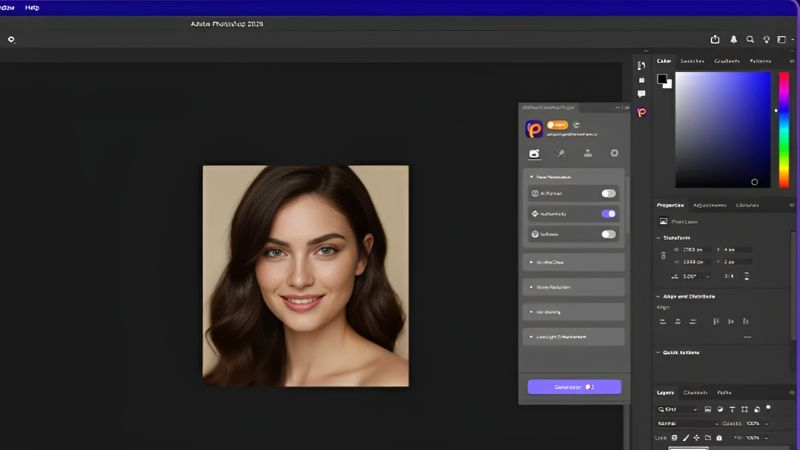
Task: Select the plugin's circular settings tab icon
Action: tap(614, 153)
